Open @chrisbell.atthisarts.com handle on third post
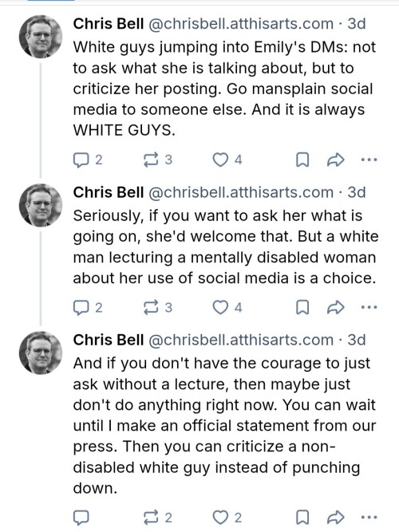Image resolution: width=399 pixels, height=532 pixels. (x=241, y=340)
